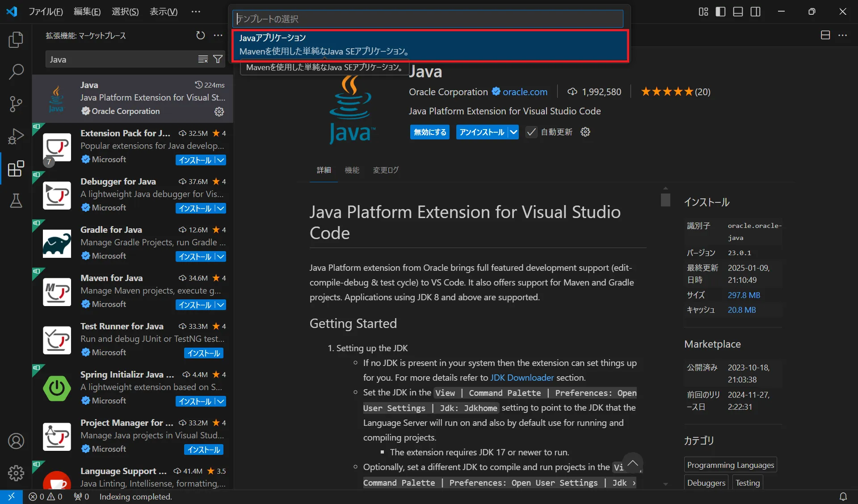Viewport: 858px width, 504px height.
Task: Open manage gear for Java Oracle extension
Action: pos(219,112)
